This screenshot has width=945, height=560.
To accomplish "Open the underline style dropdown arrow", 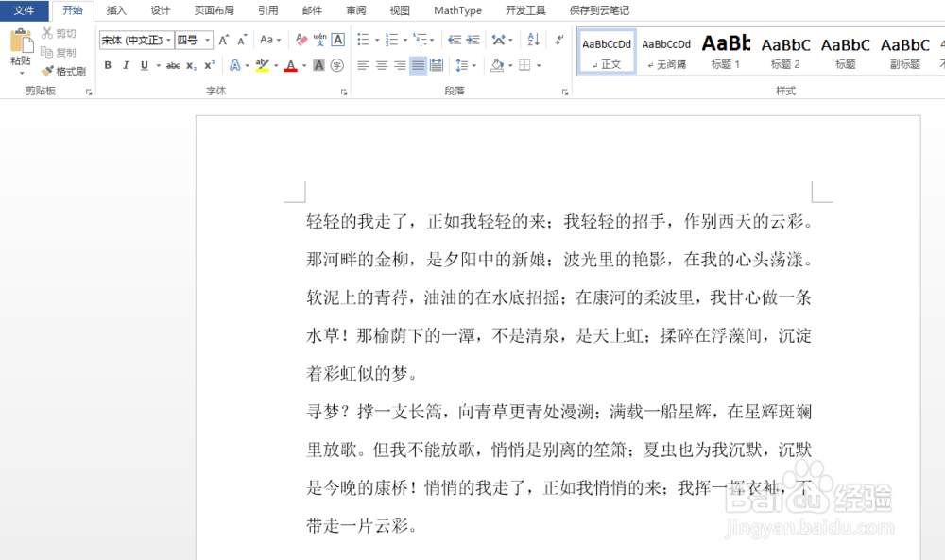I will click(x=158, y=65).
